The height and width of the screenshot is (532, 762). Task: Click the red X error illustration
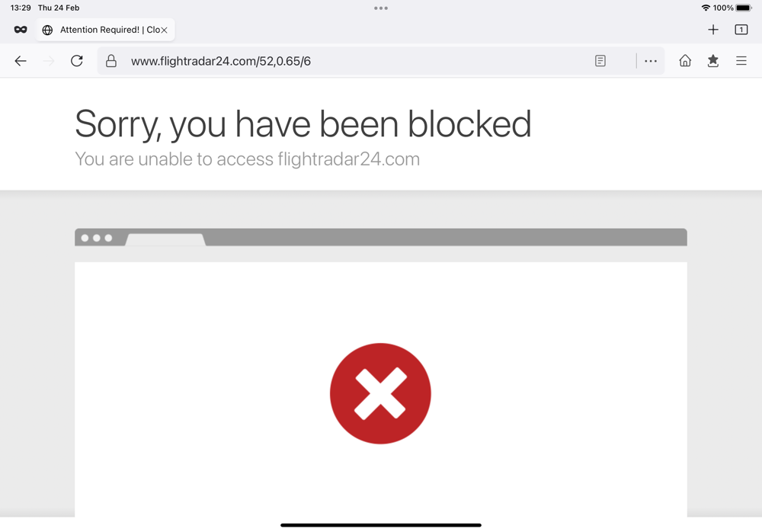pos(380,393)
